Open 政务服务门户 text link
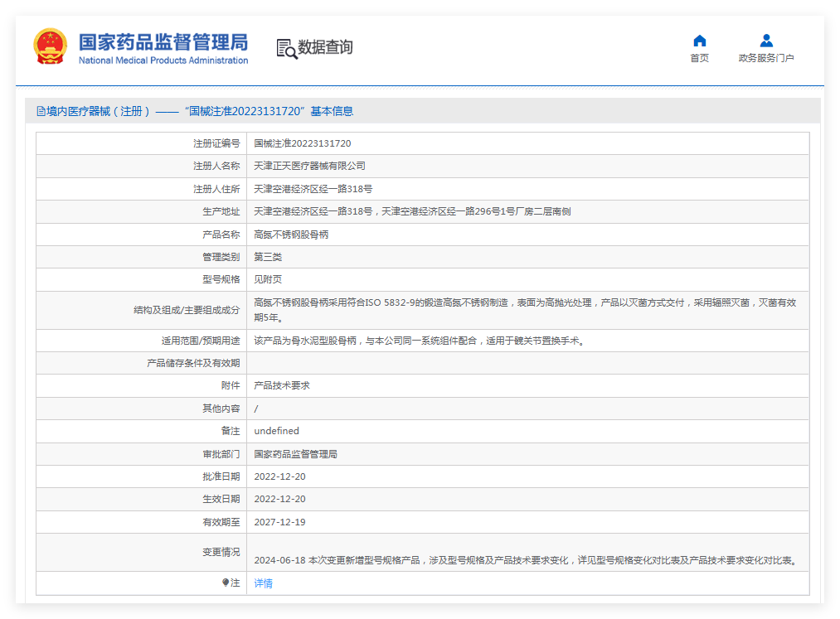 point(766,58)
